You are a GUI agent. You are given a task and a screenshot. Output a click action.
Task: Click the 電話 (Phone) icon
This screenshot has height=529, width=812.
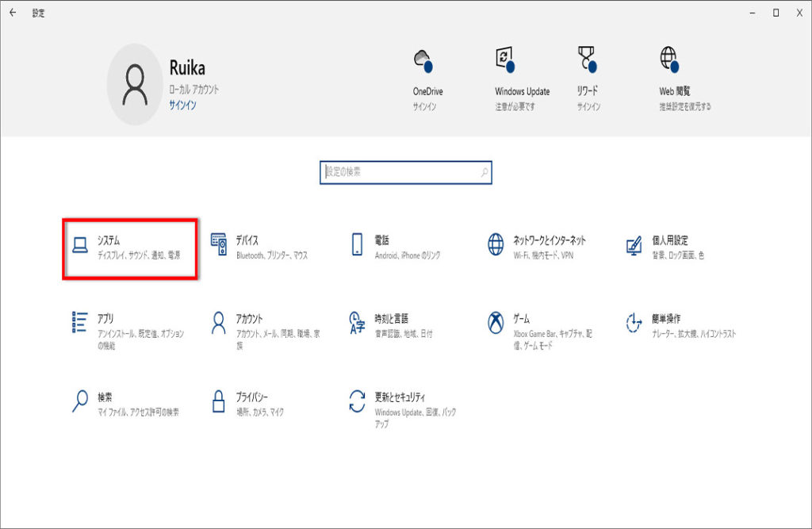coord(357,245)
